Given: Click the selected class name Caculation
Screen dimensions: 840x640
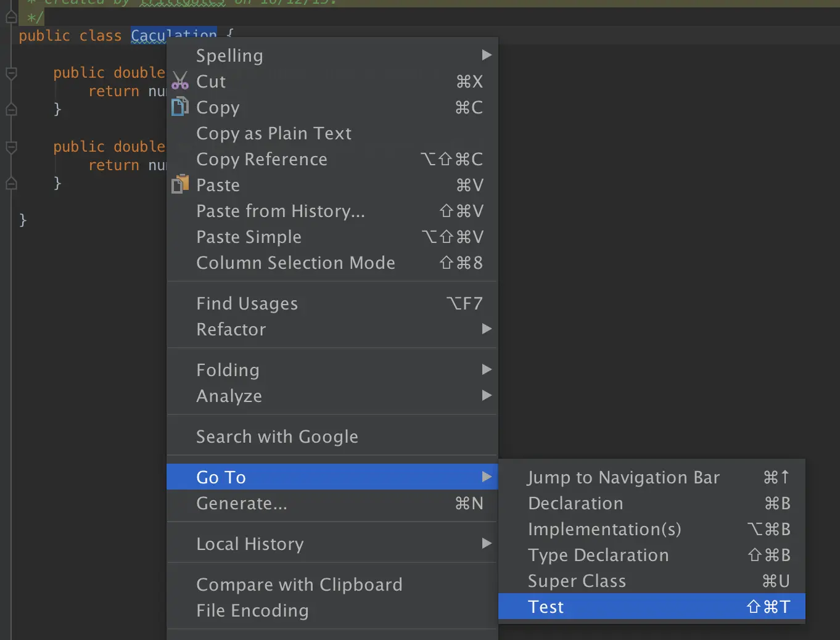Looking at the screenshot, I should 174,35.
